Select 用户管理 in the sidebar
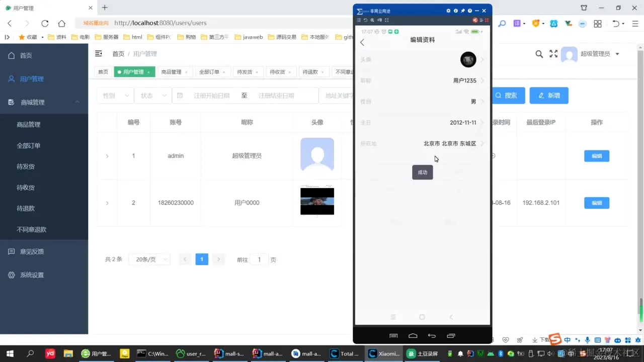644x362 pixels. click(x=44, y=79)
